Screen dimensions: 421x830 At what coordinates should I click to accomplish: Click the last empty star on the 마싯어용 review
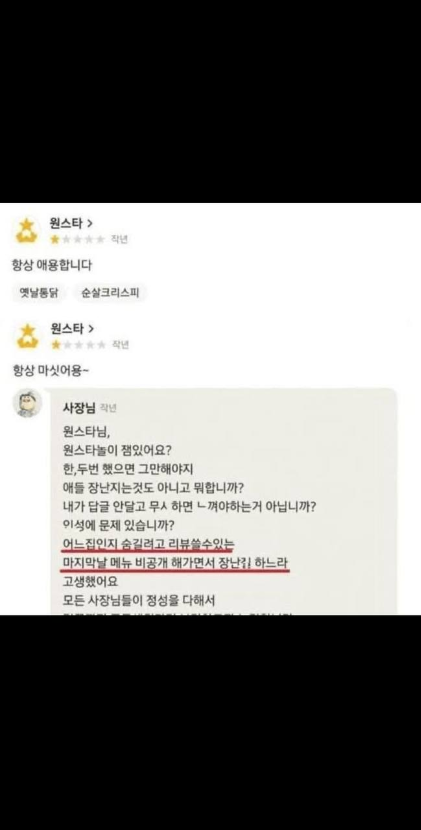coord(101,345)
